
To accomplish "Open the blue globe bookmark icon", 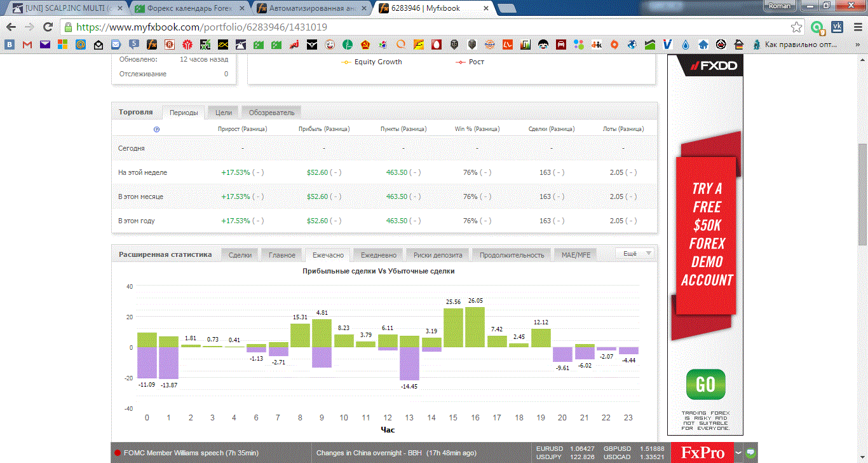I will [x=632, y=45].
